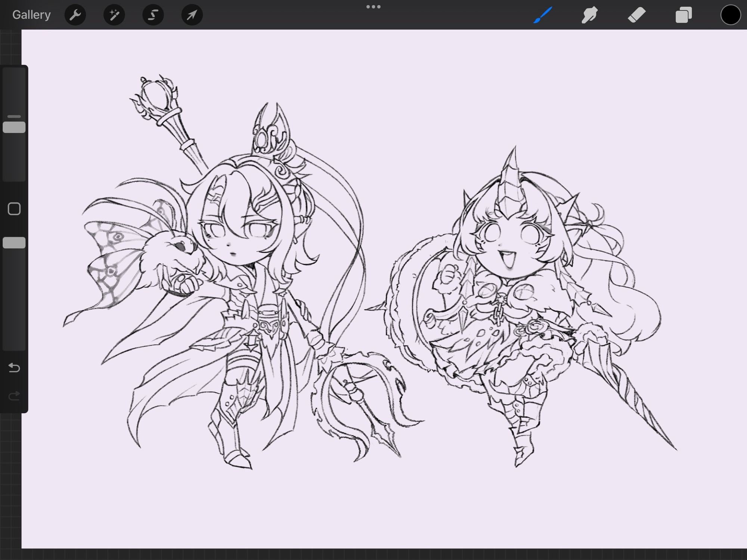
Task: Redo the last undone stroke
Action: coord(14,396)
